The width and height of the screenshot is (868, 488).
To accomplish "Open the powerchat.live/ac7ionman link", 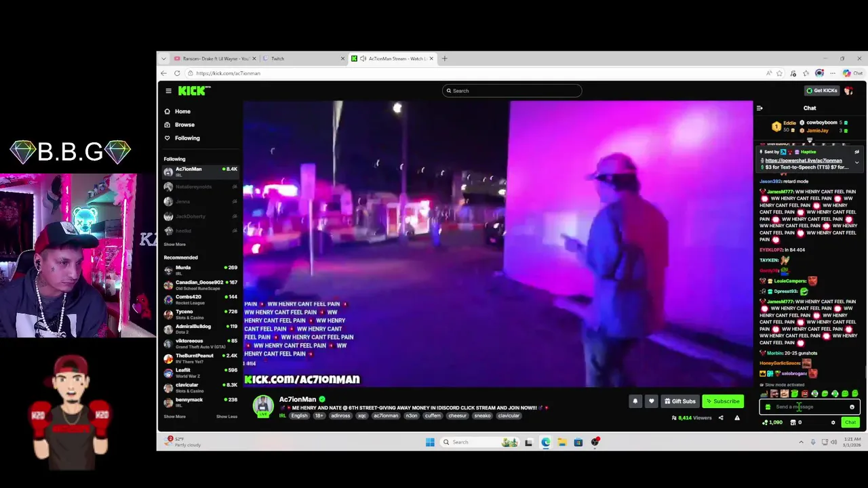I will click(x=804, y=161).
